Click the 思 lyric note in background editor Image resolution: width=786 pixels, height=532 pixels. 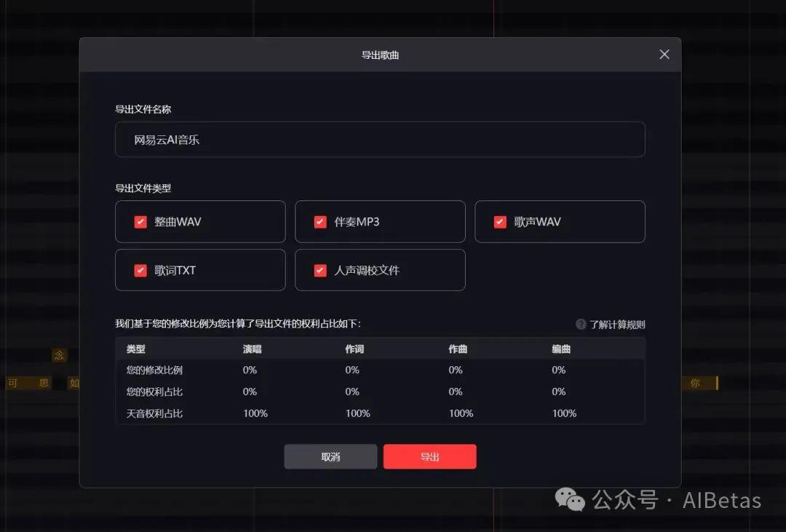pyautogui.click(x=44, y=384)
